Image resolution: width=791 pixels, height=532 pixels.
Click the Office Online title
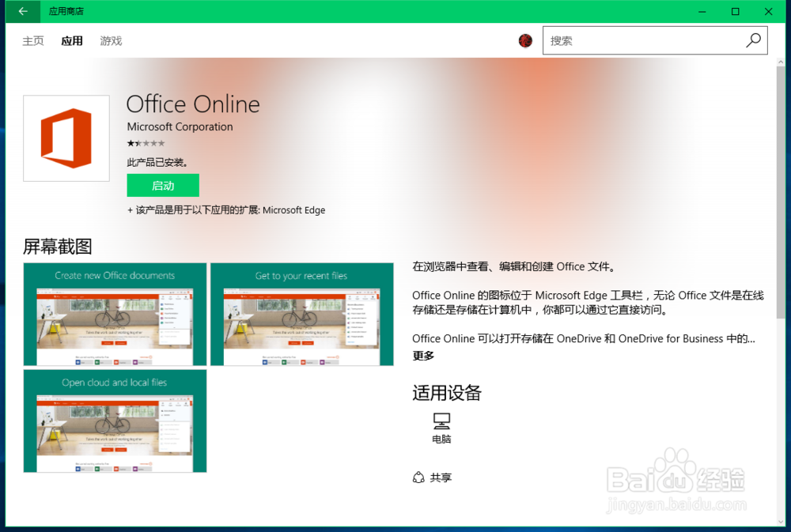193,104
